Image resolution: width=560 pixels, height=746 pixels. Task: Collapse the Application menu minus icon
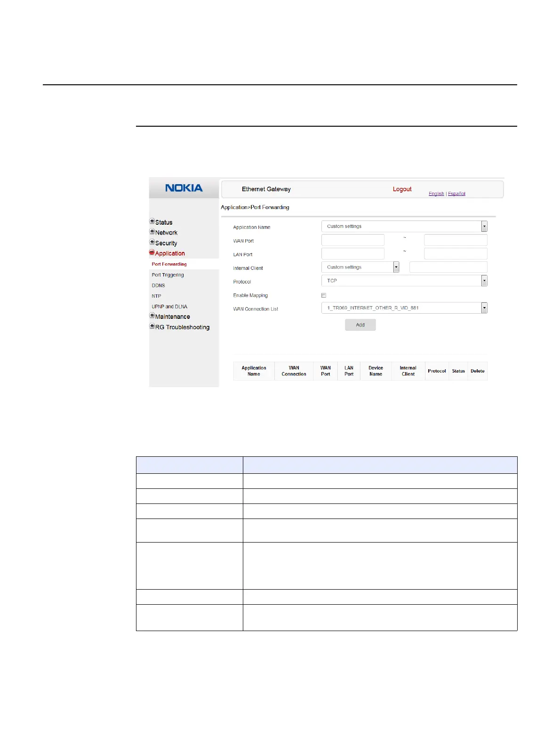coord(152,252)
